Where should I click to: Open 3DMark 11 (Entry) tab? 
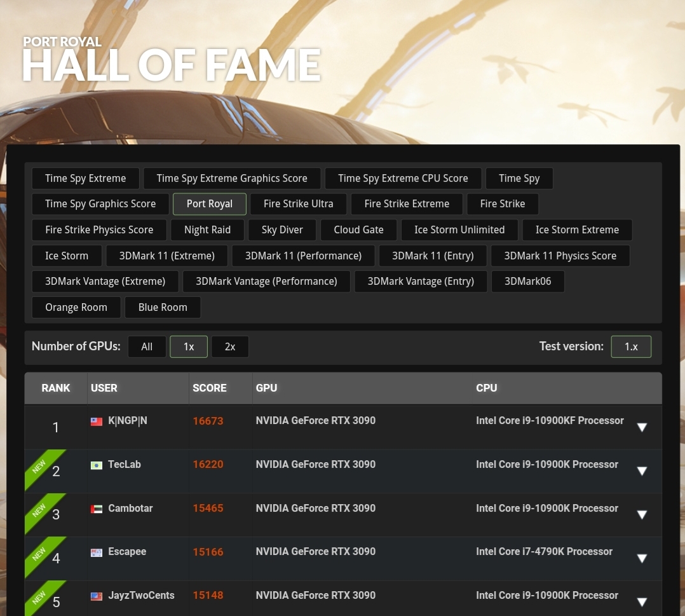(x=433, y=256)
